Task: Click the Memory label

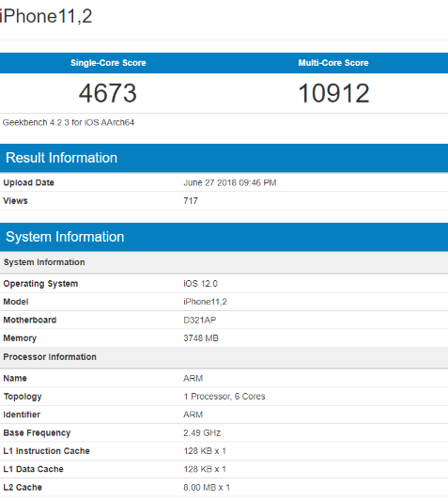Action: click(x=20, y=338)
